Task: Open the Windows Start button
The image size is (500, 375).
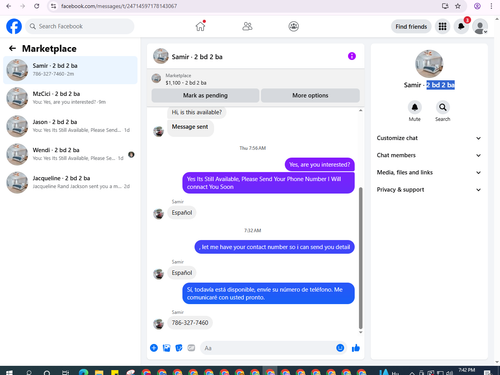Action: tap(9, 372)
